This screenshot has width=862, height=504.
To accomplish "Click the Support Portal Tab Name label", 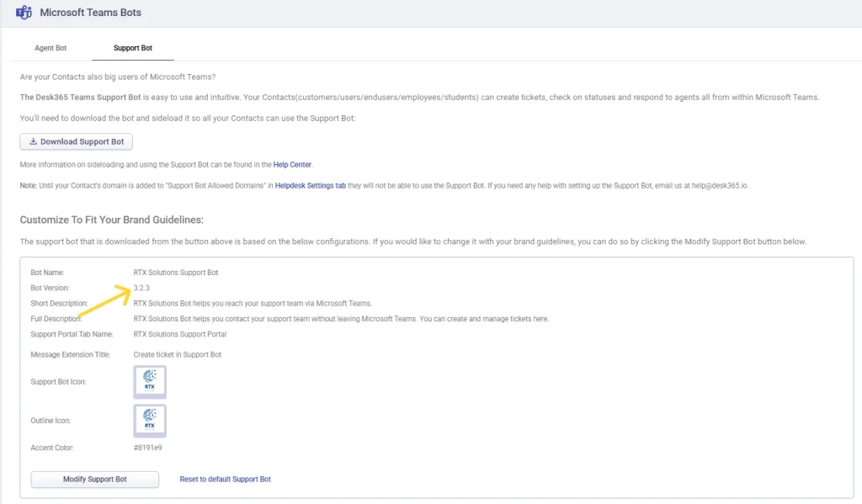I will point(72,334).
